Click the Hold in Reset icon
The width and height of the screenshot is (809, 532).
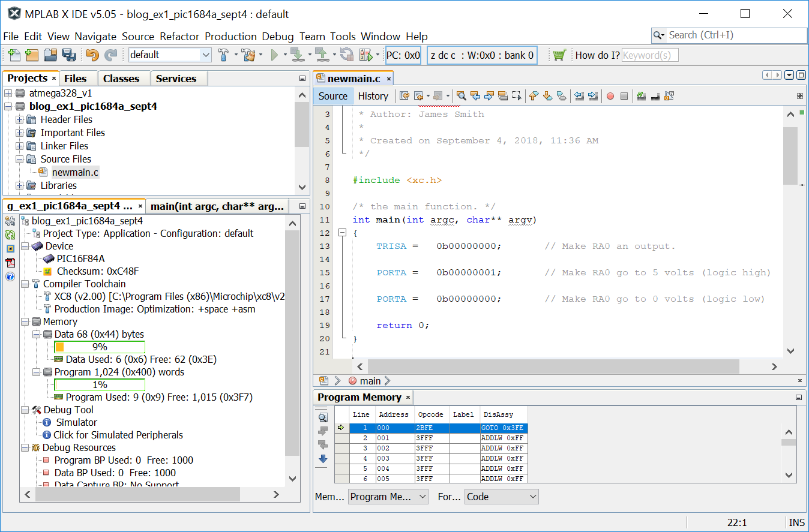point(346,55)
